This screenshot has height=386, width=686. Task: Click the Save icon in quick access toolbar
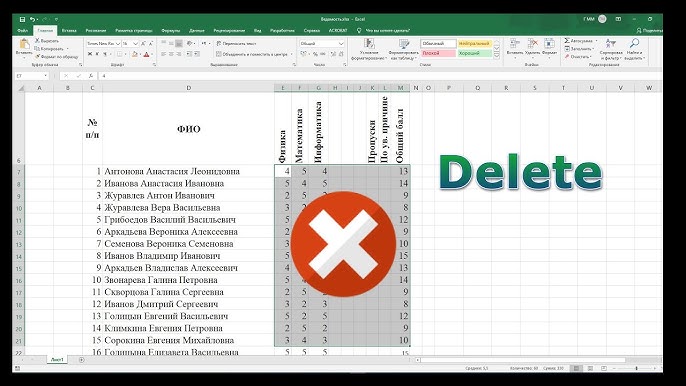pyautogui.click(x=22, y=19)
